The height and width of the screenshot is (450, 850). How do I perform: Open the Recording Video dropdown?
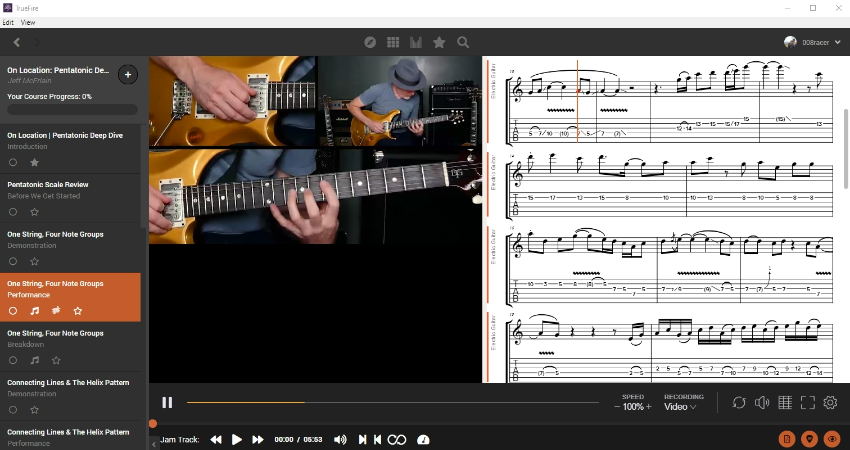coord(680,407)
